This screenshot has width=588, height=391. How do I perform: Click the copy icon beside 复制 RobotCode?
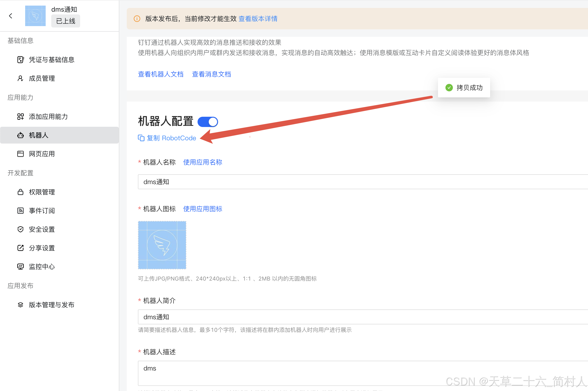pyautogui.click(x=141, y=138)
